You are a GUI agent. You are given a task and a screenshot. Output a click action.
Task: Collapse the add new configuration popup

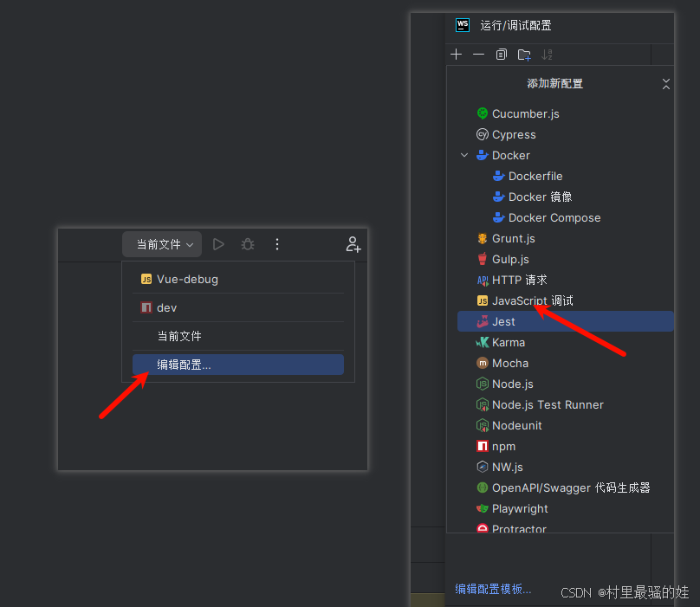coord(665,83)
